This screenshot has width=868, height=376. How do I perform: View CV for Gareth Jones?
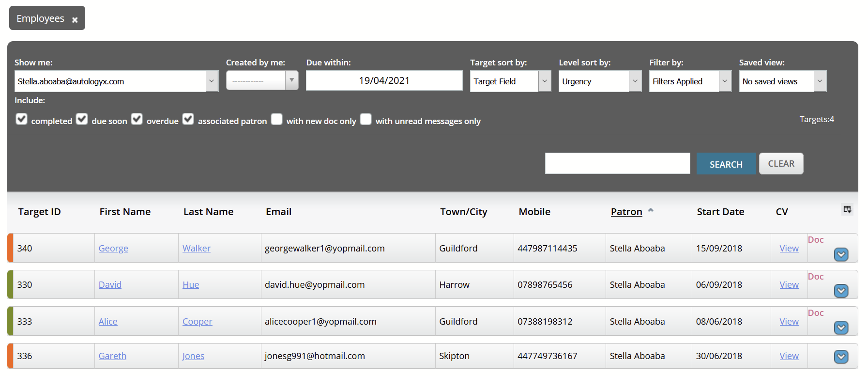point(789,356)
